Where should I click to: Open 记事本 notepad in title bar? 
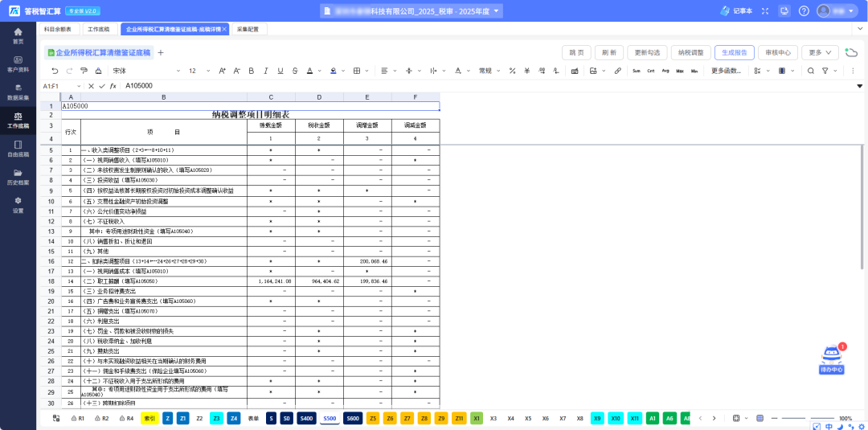[737, 10]
